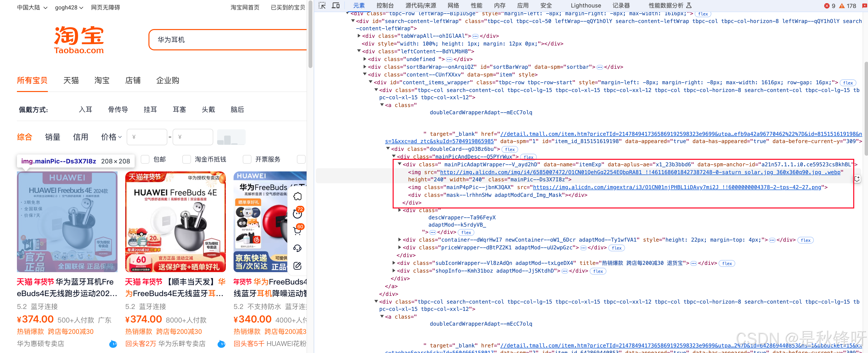Open the 记录器 DevTools tab
This screenshot has height=353, width=868.
621,5
